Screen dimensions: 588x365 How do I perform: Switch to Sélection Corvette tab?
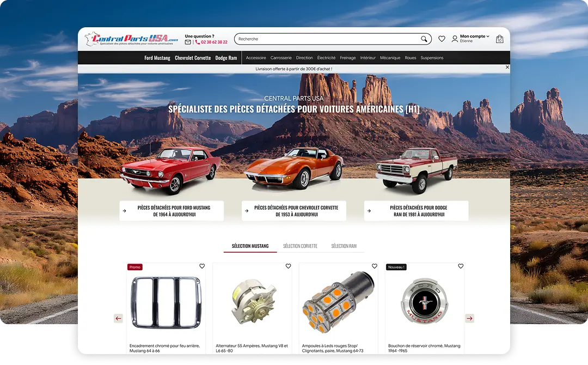[300, 246]
